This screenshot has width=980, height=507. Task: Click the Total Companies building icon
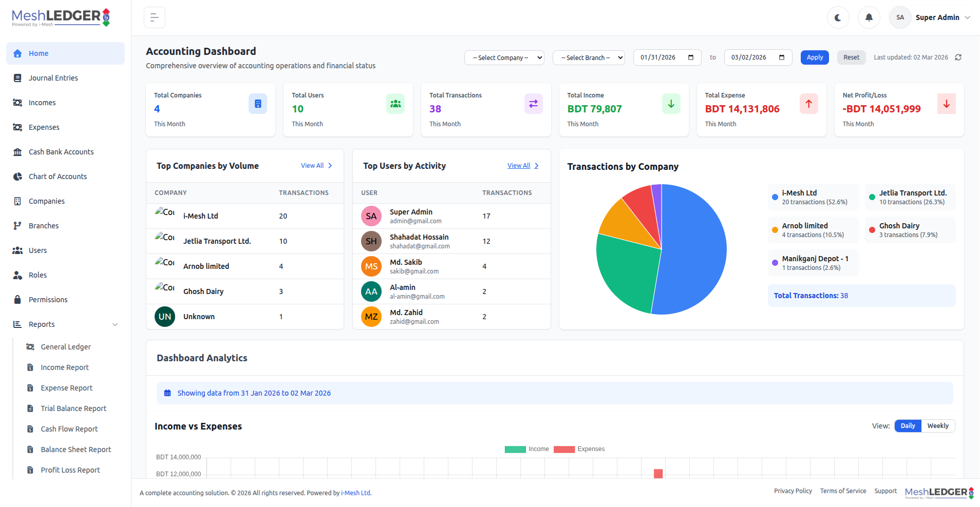257,104
